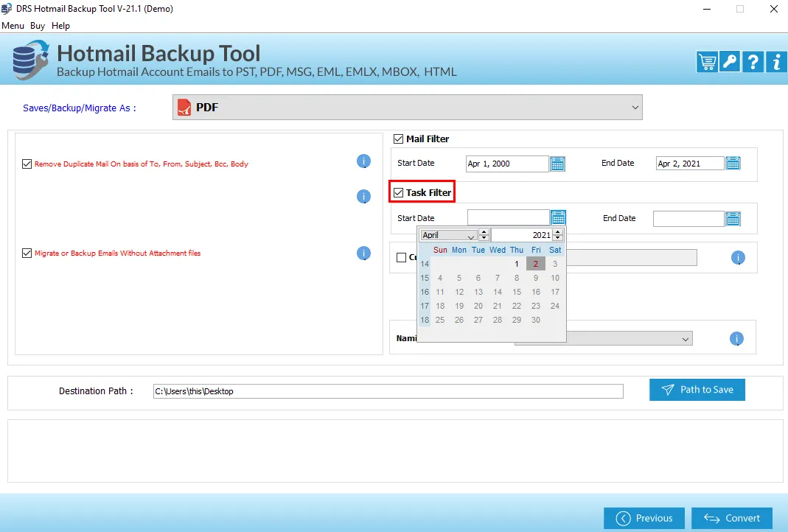Screen dimensions: 788x532
Task: Open the key activation icon
Action: [730, 63]
